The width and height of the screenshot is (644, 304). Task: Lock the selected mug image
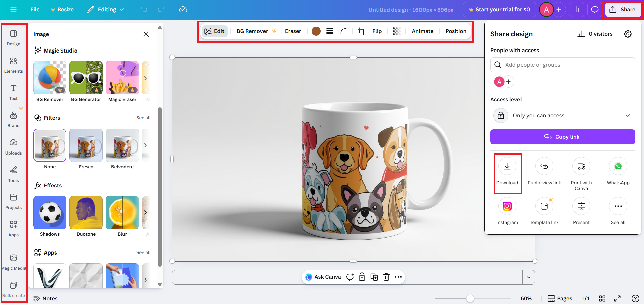(362, 277)
